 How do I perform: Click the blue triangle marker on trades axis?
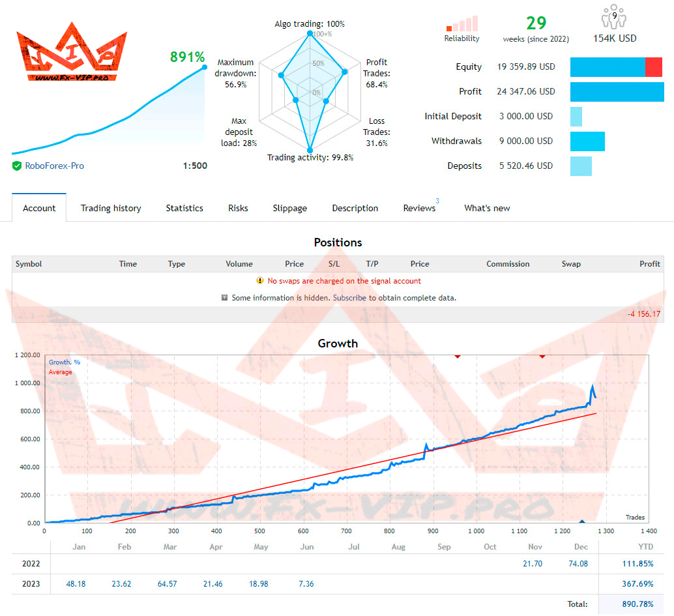click(582, 521)
